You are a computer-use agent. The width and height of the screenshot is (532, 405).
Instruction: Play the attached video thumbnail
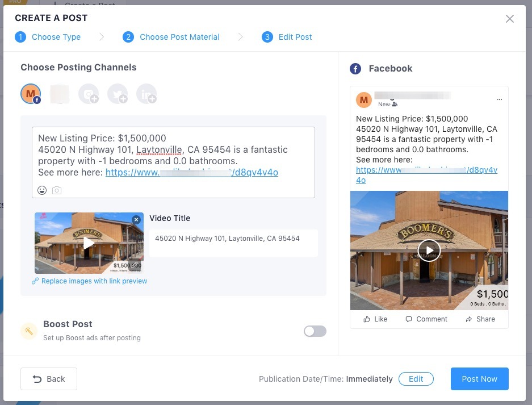pos(89,243)
